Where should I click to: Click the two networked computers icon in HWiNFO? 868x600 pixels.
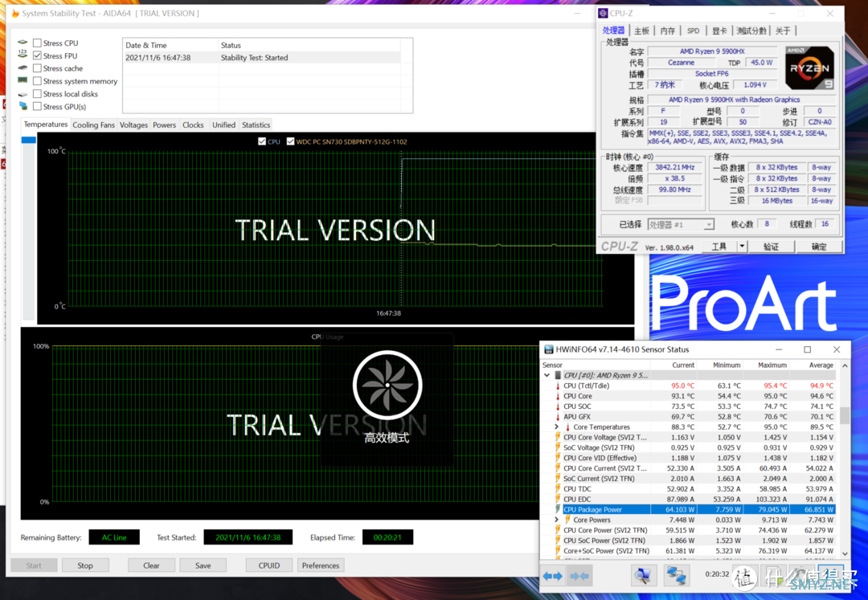tap(676, 576)
